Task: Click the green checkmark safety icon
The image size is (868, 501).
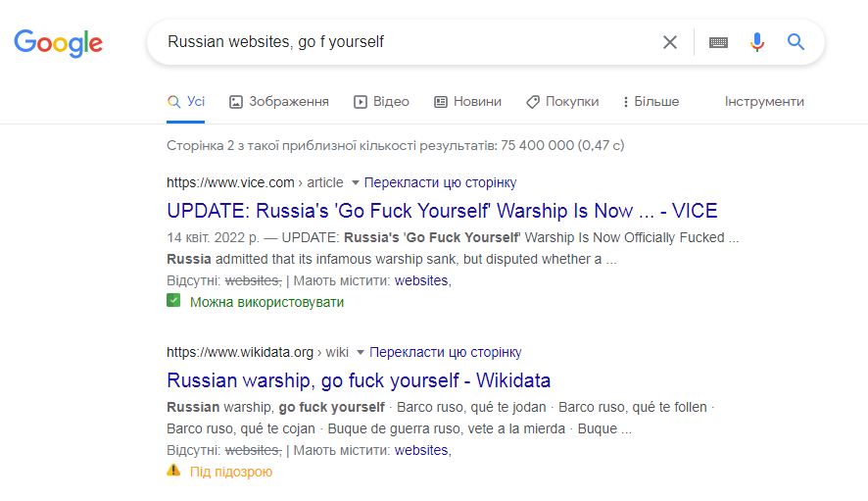Action: [x=173, y=301]
